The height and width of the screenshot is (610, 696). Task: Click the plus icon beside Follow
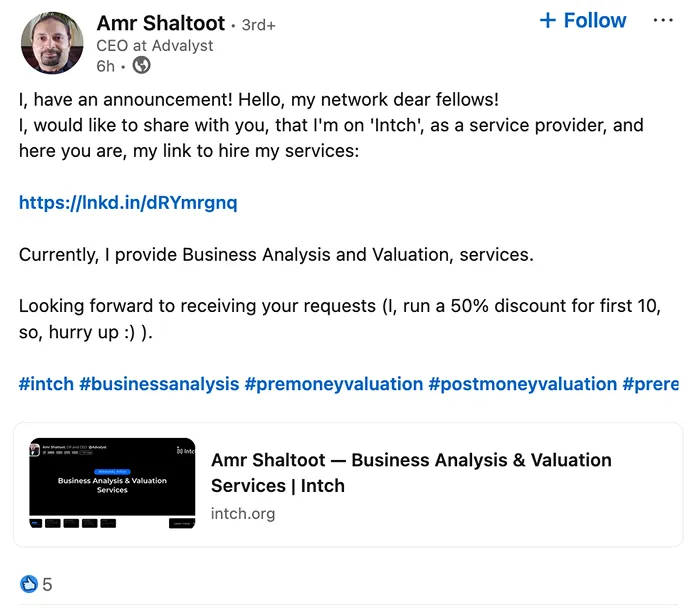click(547, 21)
